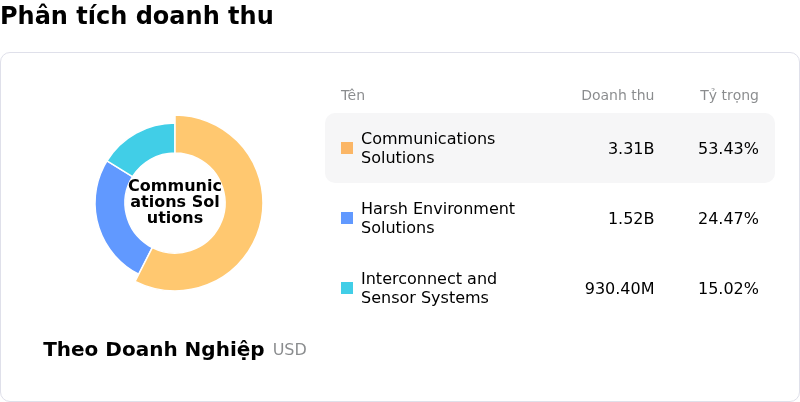The image size is (800, 402).
Task: Click the Phân tích doanh thu heading
Action: (x=137, y=16)
